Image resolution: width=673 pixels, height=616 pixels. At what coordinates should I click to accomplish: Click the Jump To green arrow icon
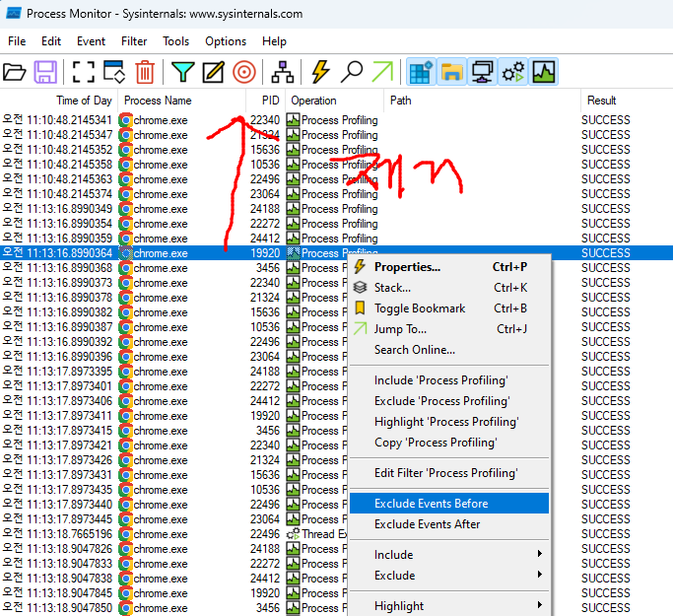382,72
